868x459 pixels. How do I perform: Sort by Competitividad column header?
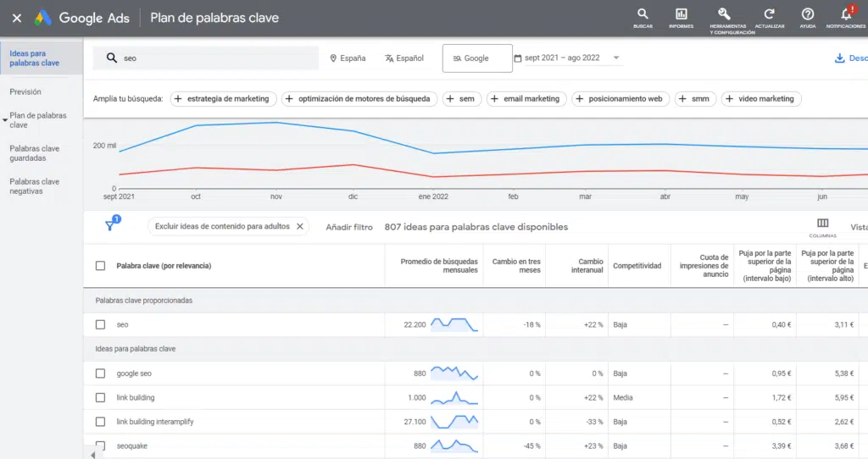click(637, 265)
